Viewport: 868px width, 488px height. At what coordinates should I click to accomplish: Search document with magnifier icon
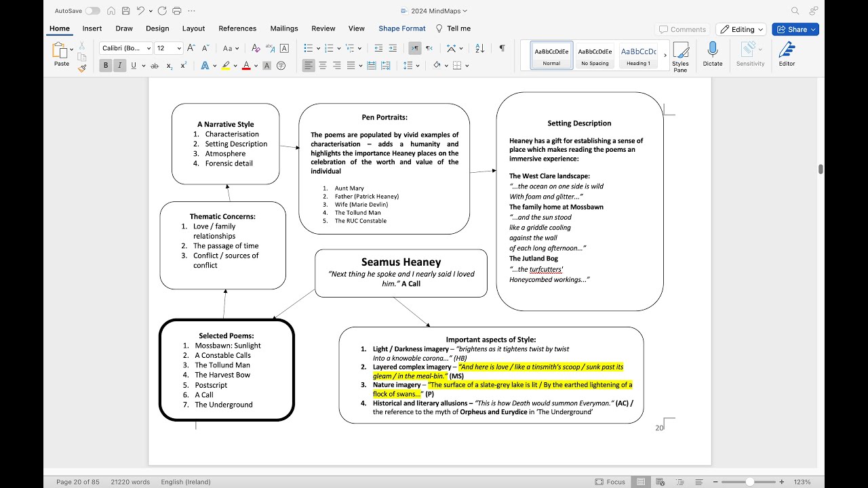coord(795,11)
